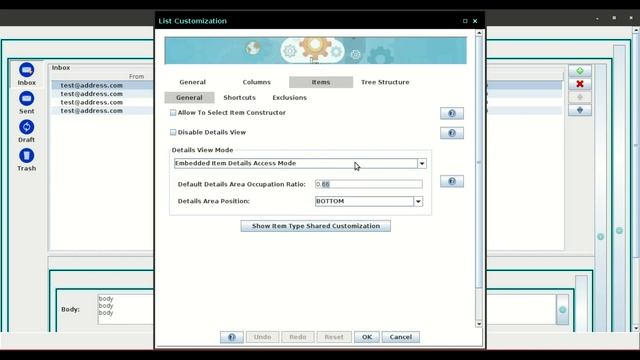Close the List Customization dialog
Image resolution: width=640 pixels, height=360 pixels.
click(x=475, y=21)
